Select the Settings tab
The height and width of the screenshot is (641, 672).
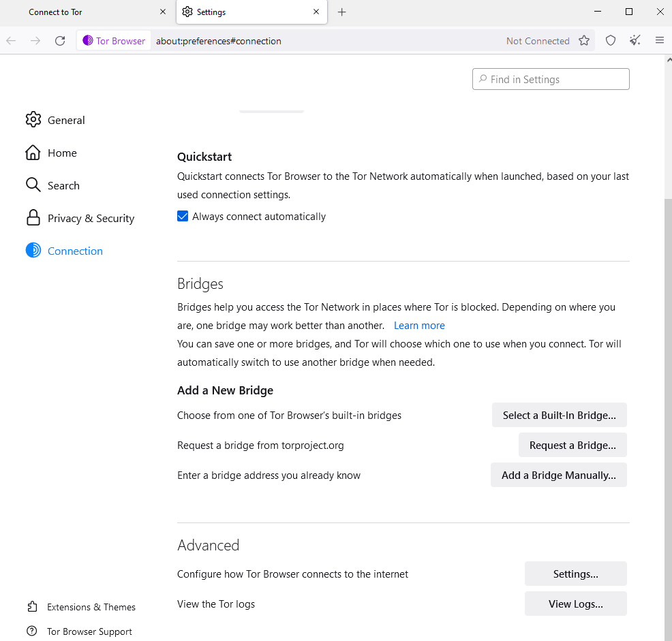pos(251,12)
